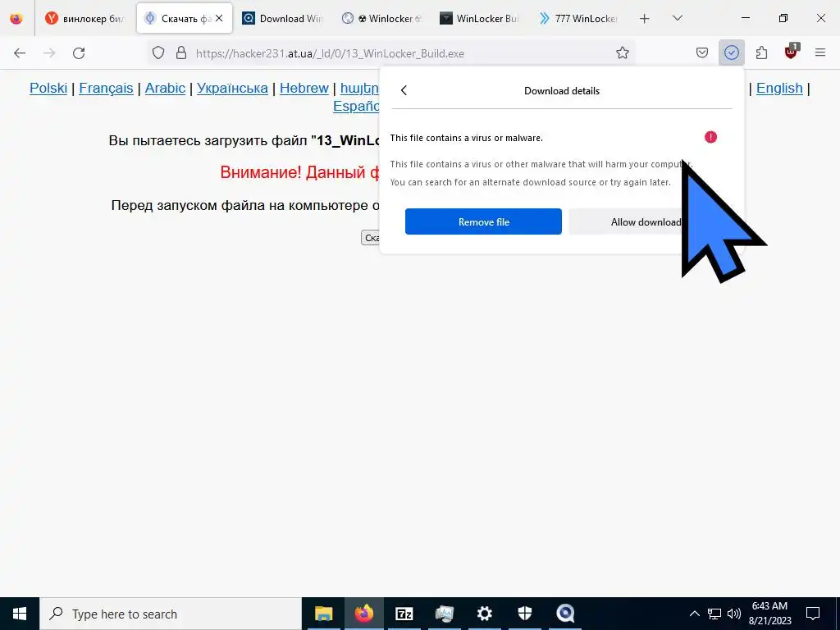
Task: Open Windows Security shield in taskbar
Action: click(x=524, y=614)
